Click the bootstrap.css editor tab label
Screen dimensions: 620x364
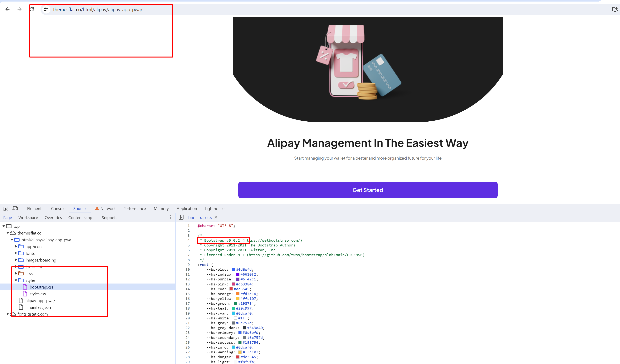point(200,218)
